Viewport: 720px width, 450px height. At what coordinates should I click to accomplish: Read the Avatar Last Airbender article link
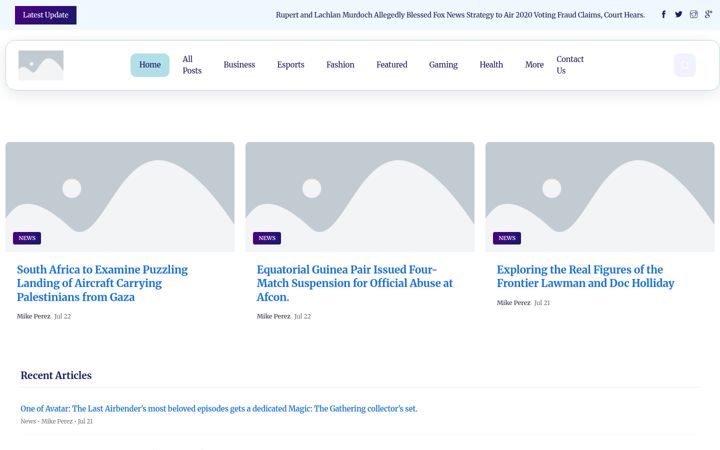(x=219, y=408)
